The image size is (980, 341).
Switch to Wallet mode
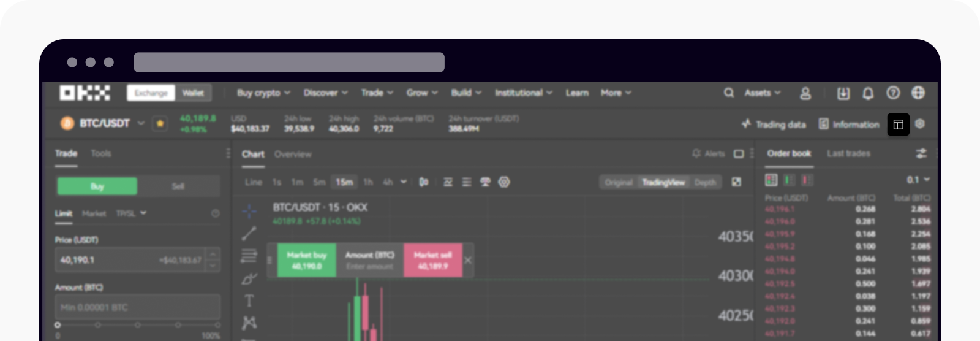coord(193,93)
